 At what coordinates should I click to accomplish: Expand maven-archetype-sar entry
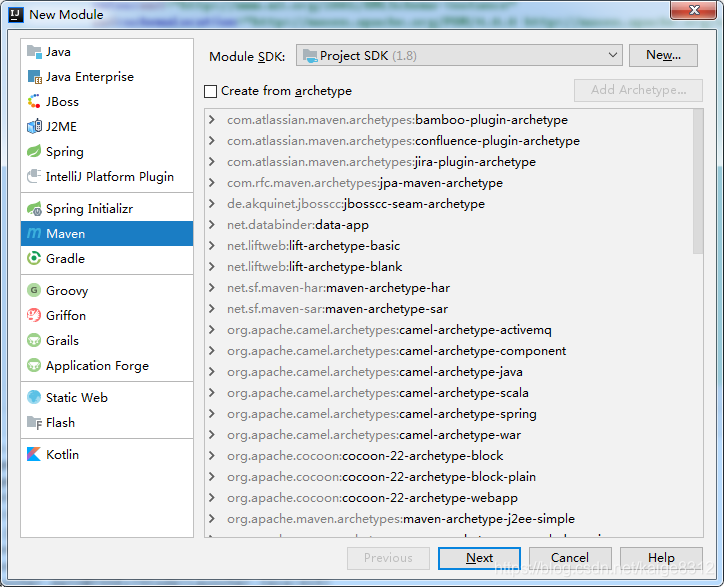[x=212, y=309]
